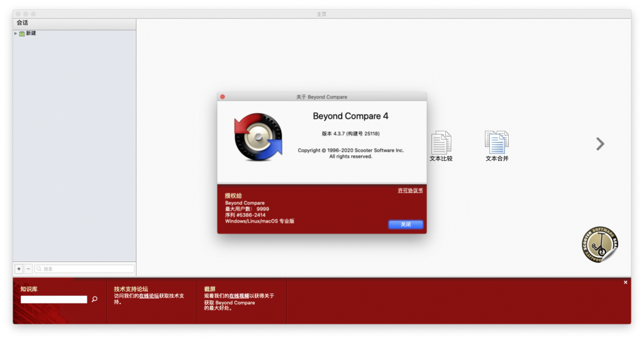Open the 在线论坛 online forum link

[x=148, y=295]
